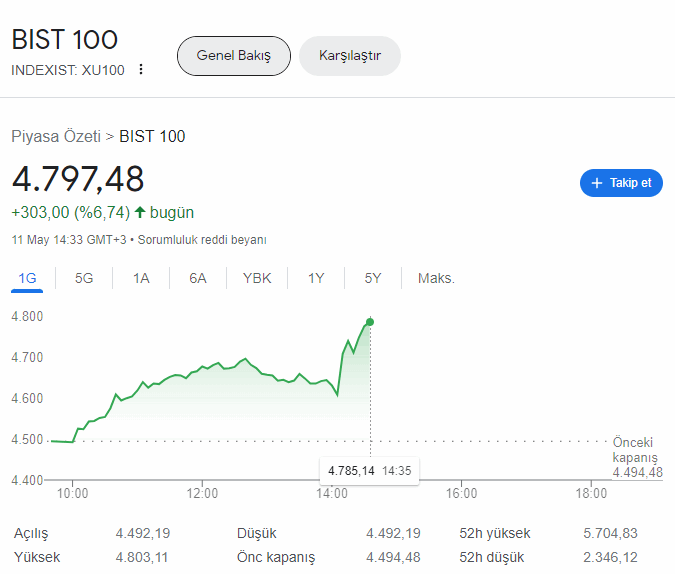Click the 18:00 x-axis label
The width and height of the screenshot is (675, 574).
tap(591, 493)
